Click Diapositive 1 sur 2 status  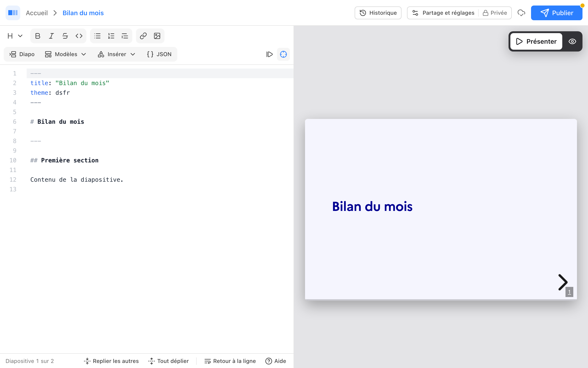click(x=30, y=361)
